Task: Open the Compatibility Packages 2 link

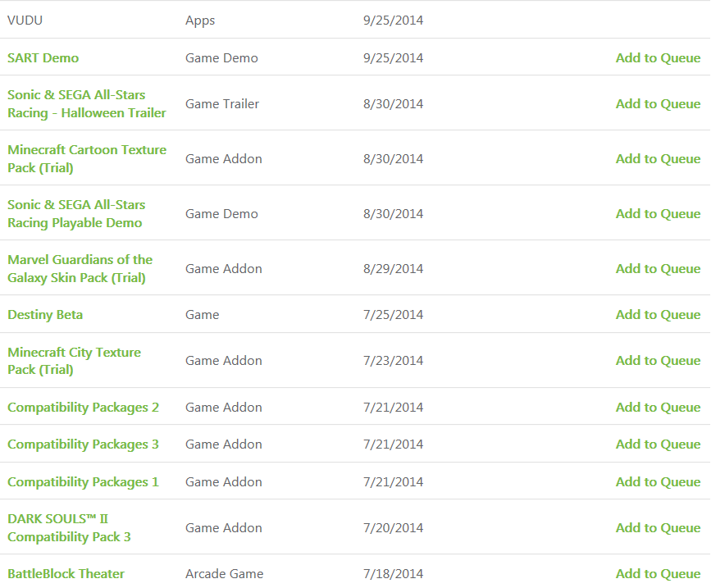Action: click(x=83, y=408)
